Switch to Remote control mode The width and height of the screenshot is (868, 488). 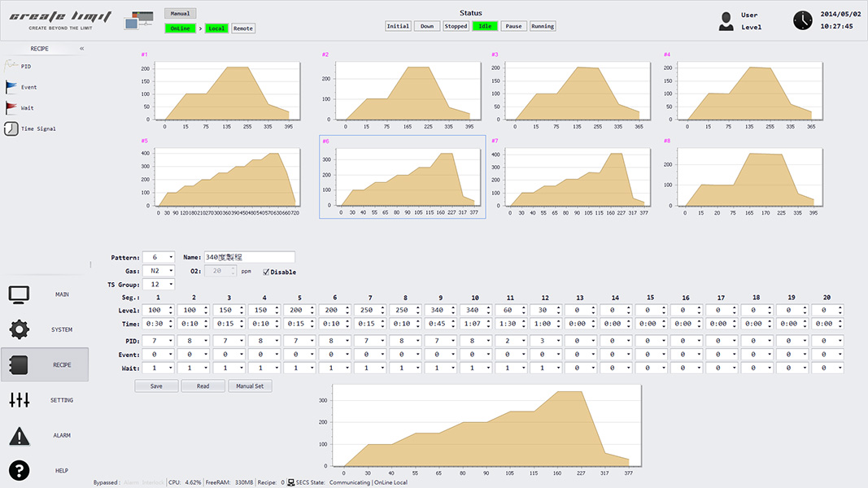[x=243, y=28]
